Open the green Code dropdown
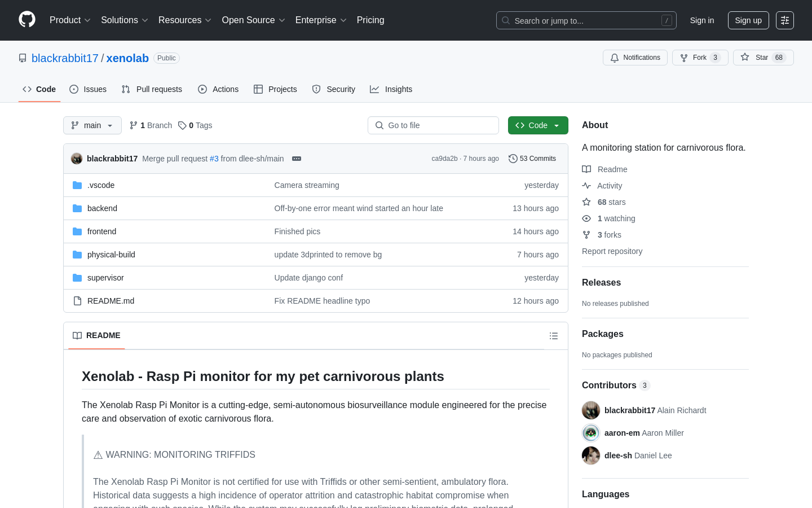 [x=538, y=125]
